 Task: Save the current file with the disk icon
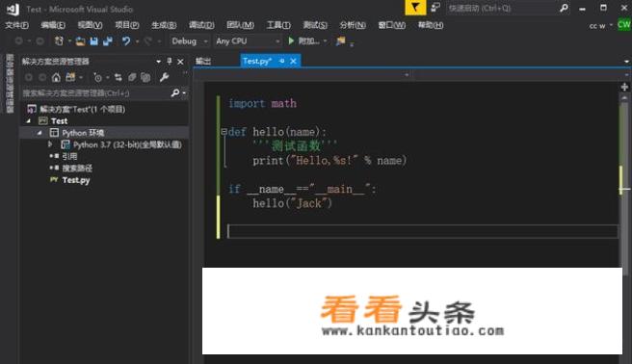tap(93, 41)
